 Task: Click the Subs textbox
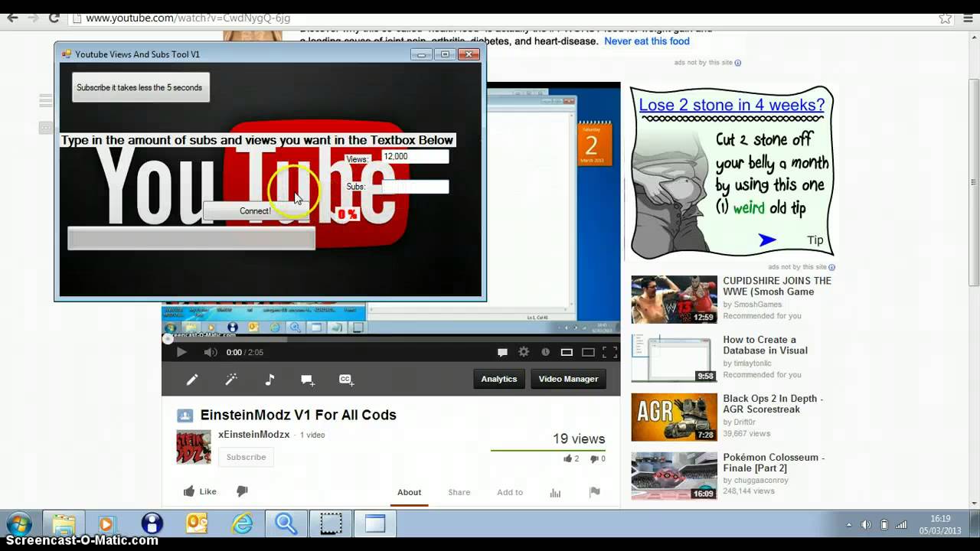pyautogui.click(x=415, y=187)
